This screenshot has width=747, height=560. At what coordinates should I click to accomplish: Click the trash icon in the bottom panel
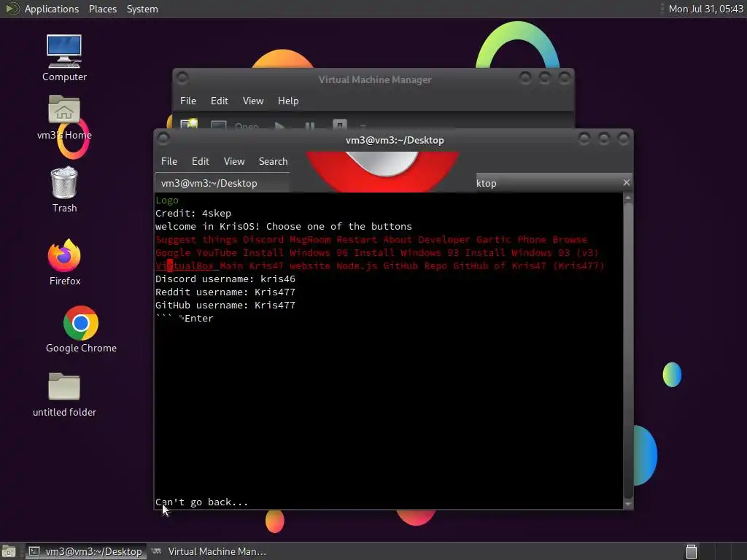coord(692,551)
